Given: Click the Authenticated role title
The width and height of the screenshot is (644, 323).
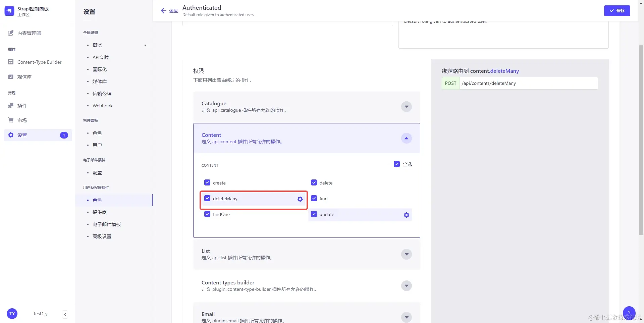Looking at the screenshot, I should 202,8.
